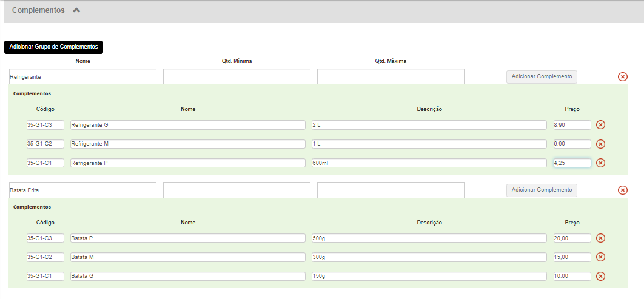Focus Qtd. Mínima field for Refrigerante

pyautogui.click(x=236, y=77)
